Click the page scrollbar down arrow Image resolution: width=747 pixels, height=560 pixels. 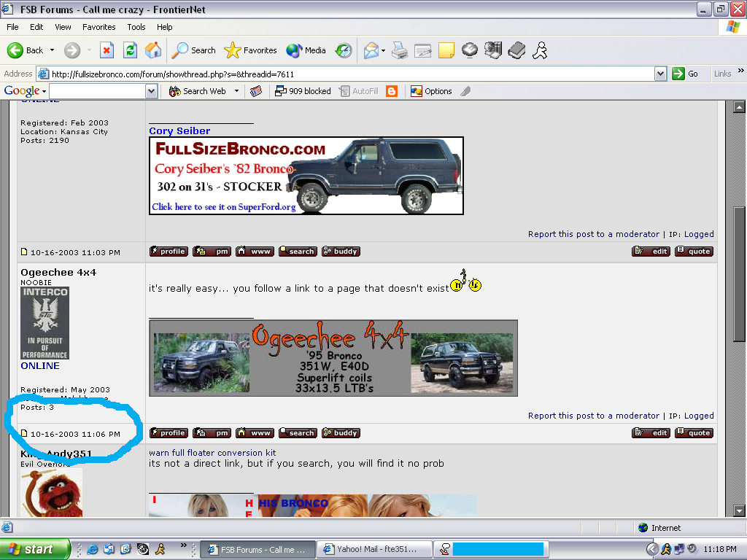pos(739,510)
